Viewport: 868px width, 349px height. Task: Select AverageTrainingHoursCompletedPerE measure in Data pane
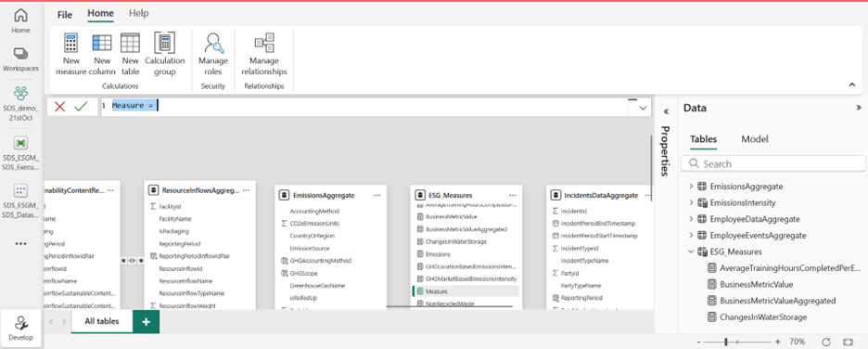coord(785,268)
